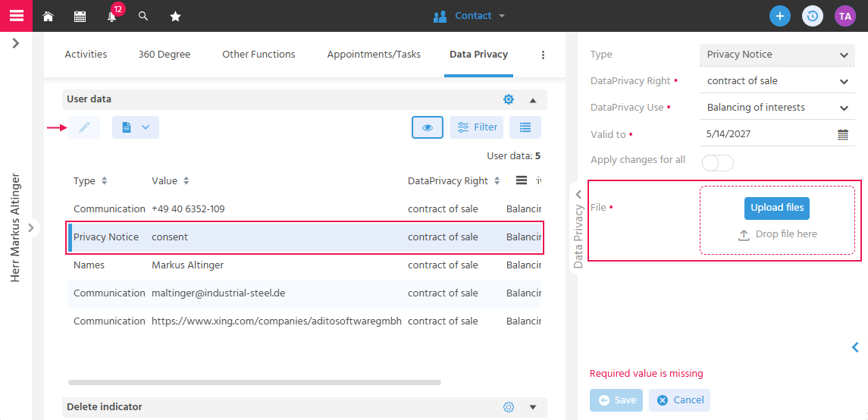Click the pencil edit button
The width and height of the screenshot is (868, 420).
[x=84, y=127]
